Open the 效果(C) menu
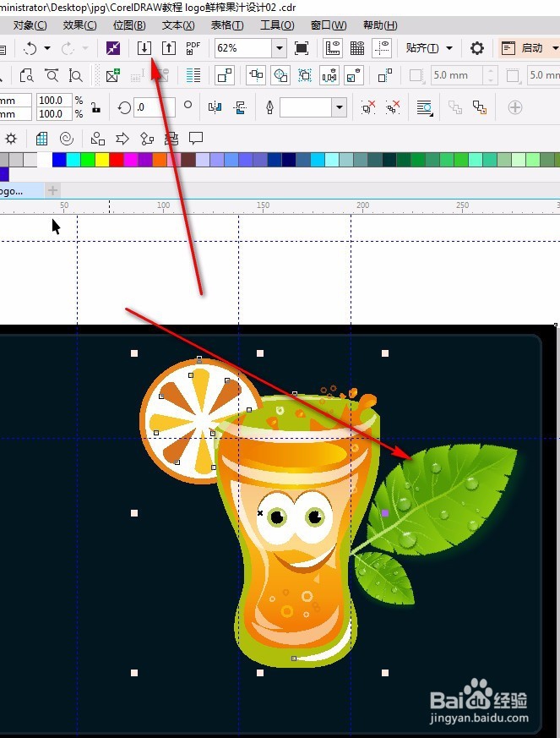 [80, 25]
